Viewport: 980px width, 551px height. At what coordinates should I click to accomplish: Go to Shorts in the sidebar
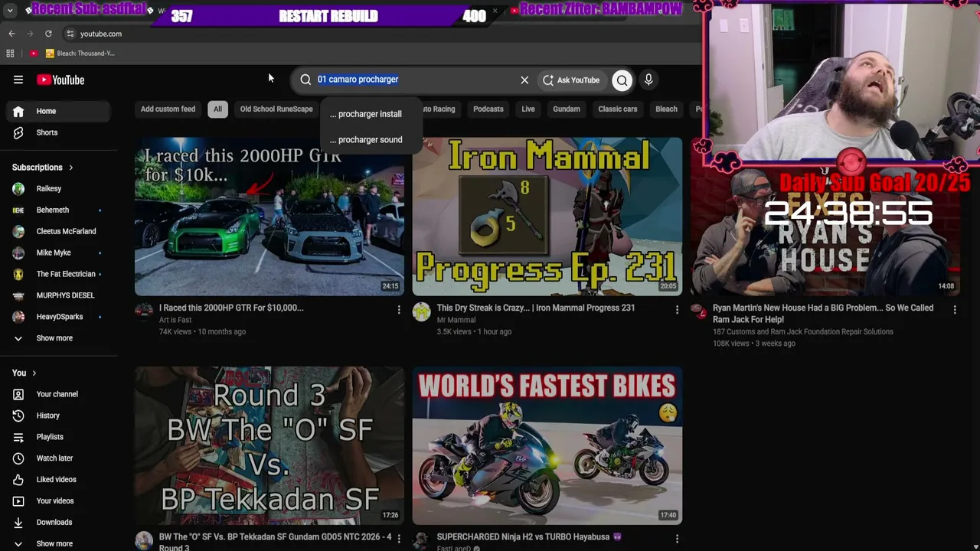click(x=59, y=132)
